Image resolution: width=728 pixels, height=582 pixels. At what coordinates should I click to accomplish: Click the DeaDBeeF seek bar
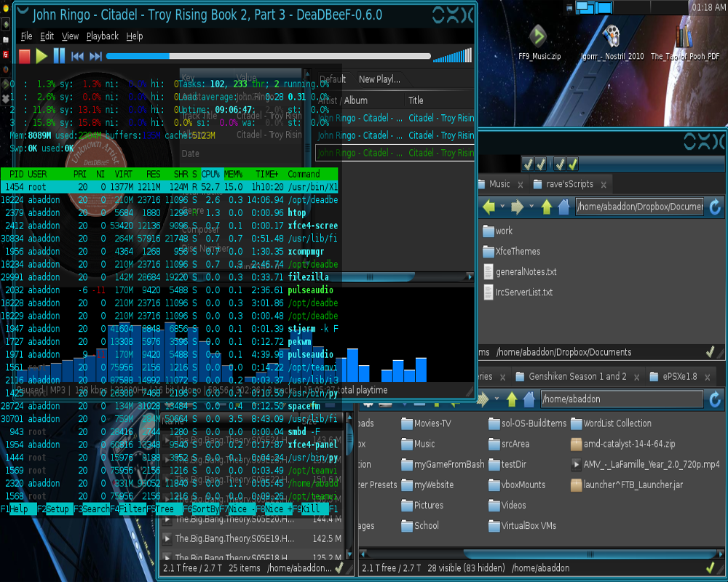[269, 56]
